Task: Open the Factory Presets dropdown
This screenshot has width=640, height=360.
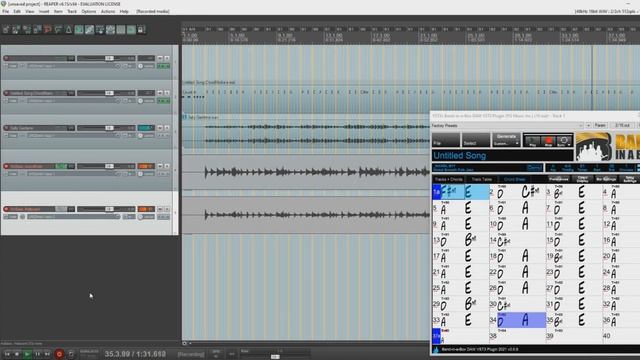Action: point(507,125)
